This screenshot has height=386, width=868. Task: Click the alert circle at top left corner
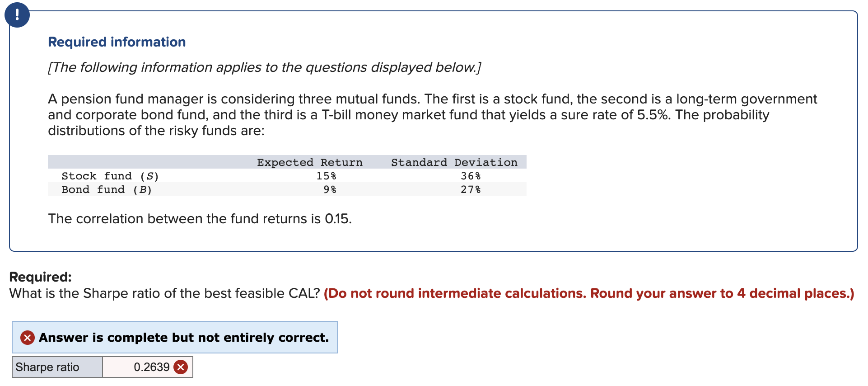tap(17, 14)
